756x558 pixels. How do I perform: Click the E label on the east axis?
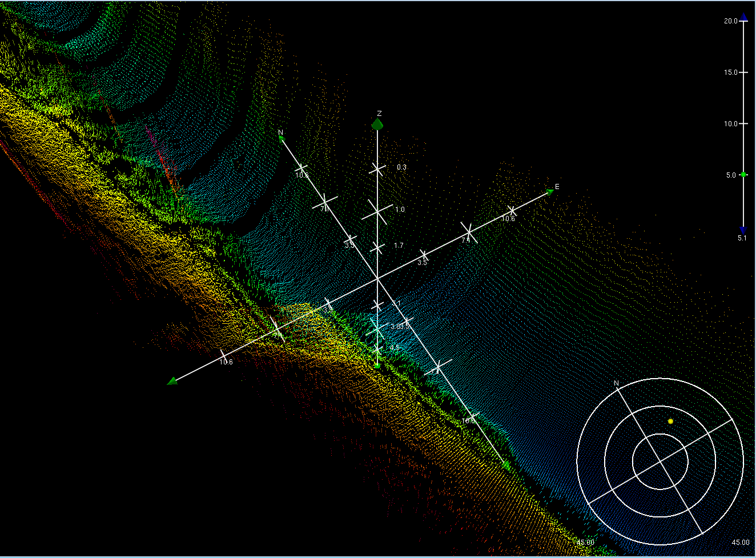pyautogui.click(x=557, y=187)
